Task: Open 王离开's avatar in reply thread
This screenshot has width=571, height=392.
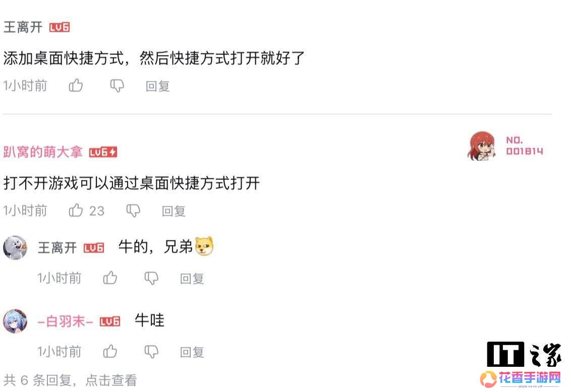Action: [15, 247]
